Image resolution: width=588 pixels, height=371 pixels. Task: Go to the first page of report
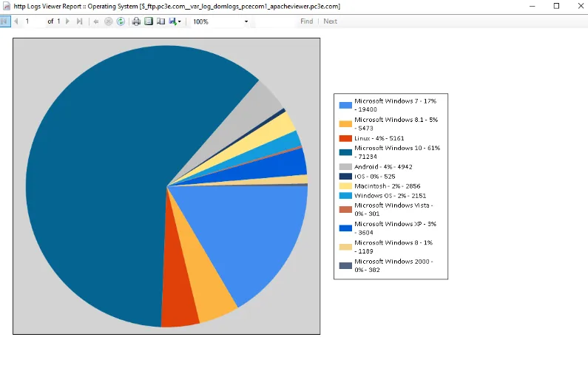pyautogui.click(x=5, y=21)
